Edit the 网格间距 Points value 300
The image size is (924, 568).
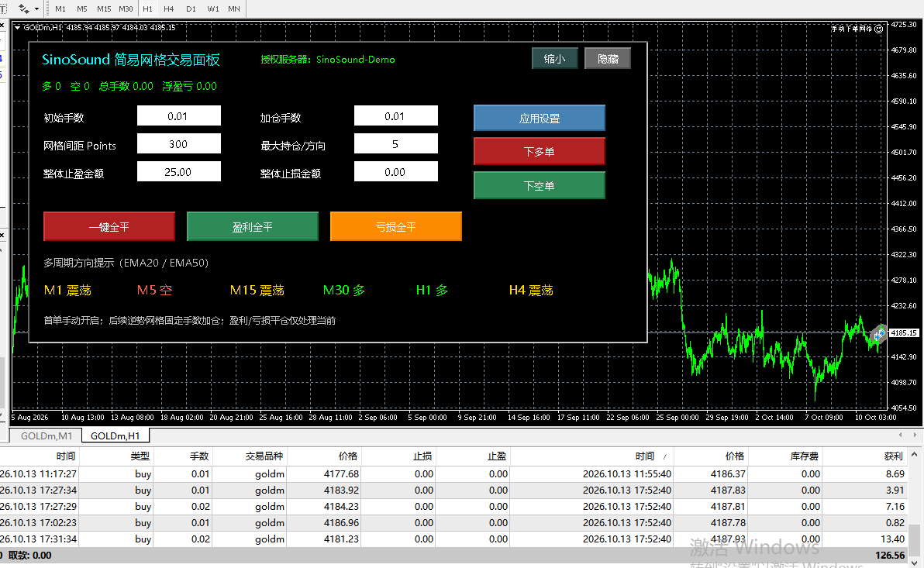point(179,144)
